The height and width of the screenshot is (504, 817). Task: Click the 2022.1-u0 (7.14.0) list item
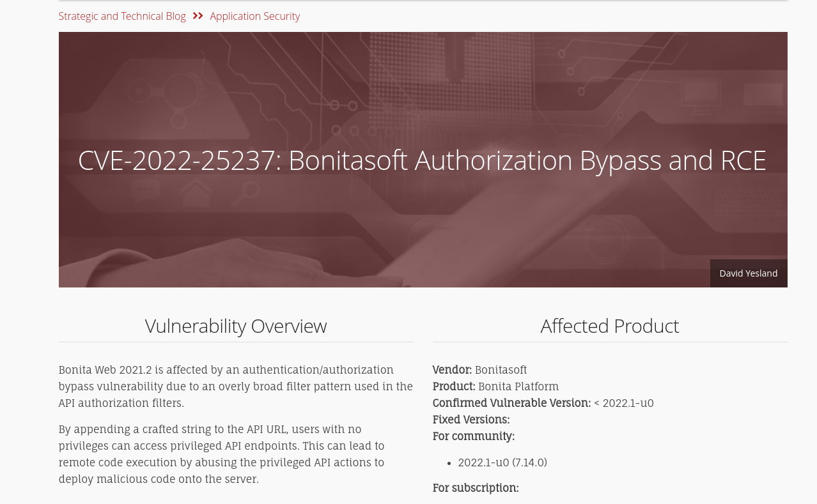[x=502, y=462]
